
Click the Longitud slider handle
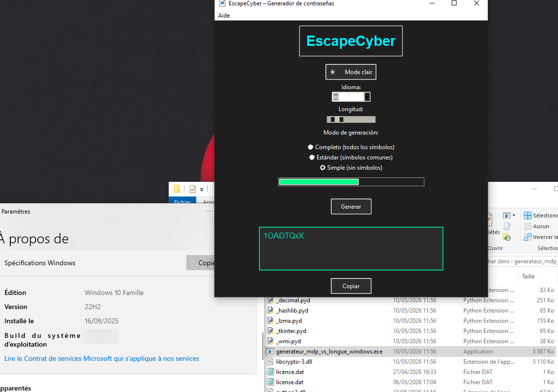pyautogui.click(x=337, y=119)
